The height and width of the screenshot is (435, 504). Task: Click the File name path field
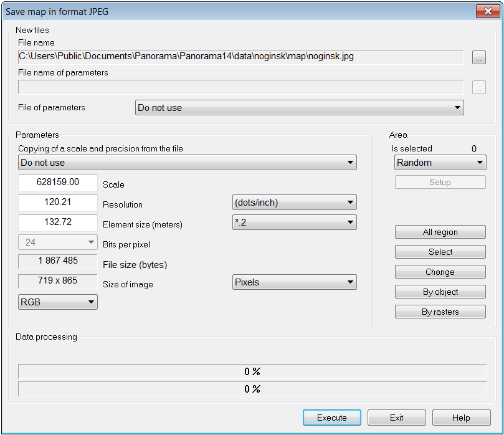[240, 57]
